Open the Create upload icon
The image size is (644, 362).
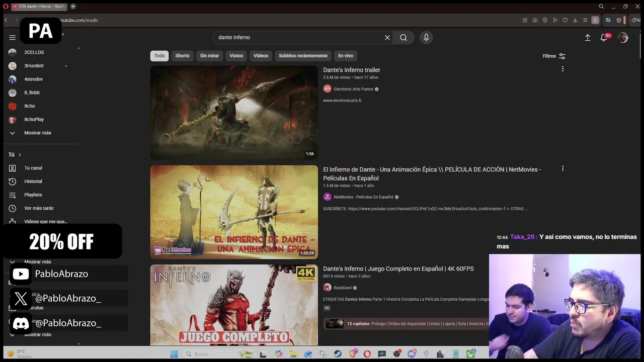coord(587,37)
